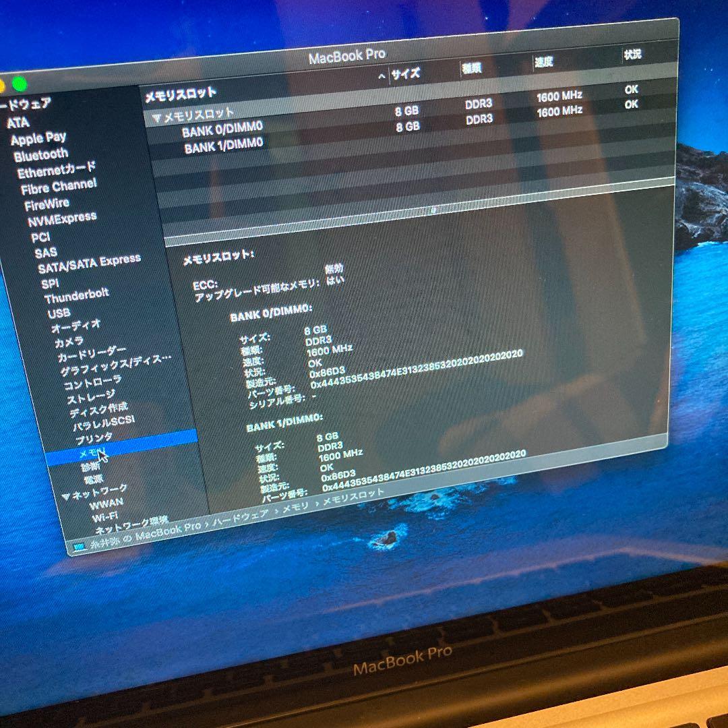This screenshot has width=728, height=728.
Task: Select オーディオ in sidebar
Action: (x=75, y=326)
